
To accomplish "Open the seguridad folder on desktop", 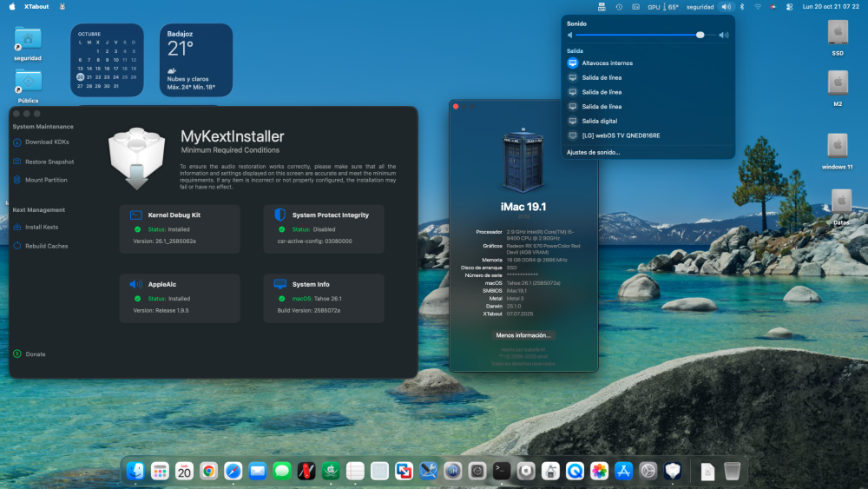I will pos(28,43).
